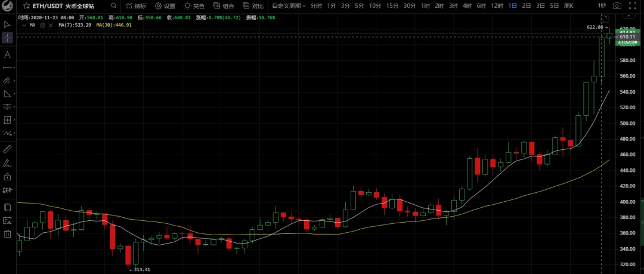Select the 周K weekly interval

[x=569, y=6]
